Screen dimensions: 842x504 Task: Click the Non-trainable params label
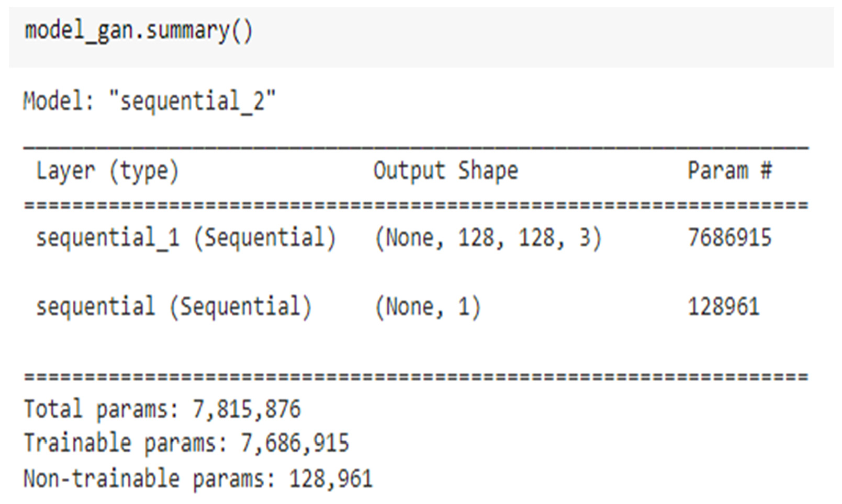pos(149,478)
